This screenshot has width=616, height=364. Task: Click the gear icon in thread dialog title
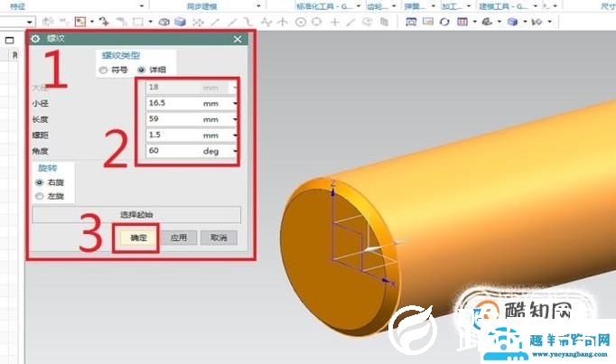[36, 40]
